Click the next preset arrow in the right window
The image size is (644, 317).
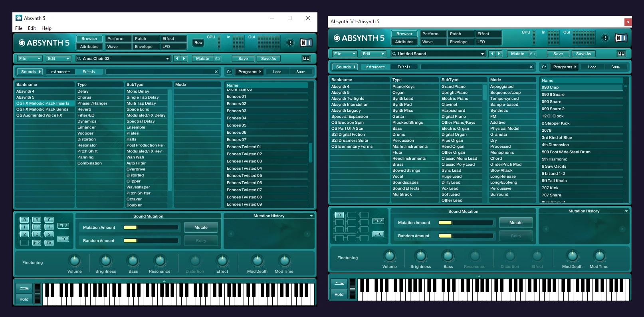click(499, 54)
